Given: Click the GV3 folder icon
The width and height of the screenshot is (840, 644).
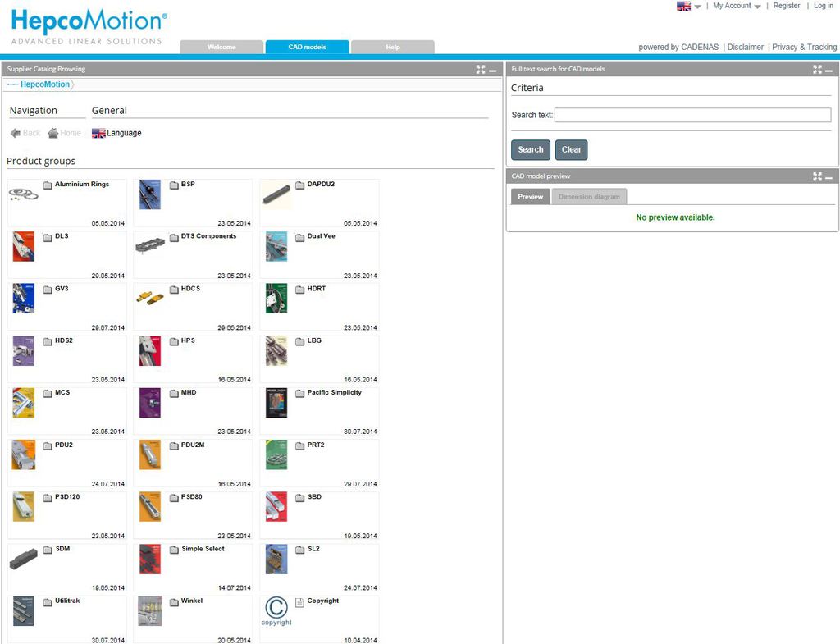Looking at the screenshot, I should [48, 290].
